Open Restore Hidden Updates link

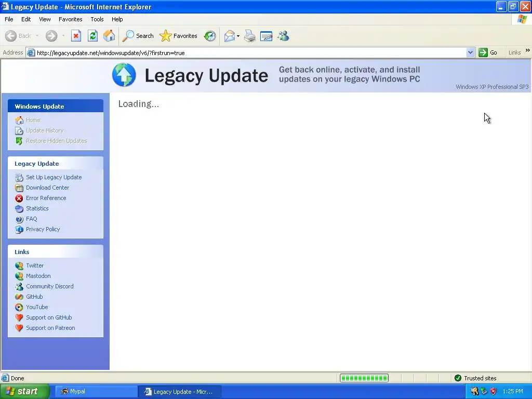click(56, 141)
